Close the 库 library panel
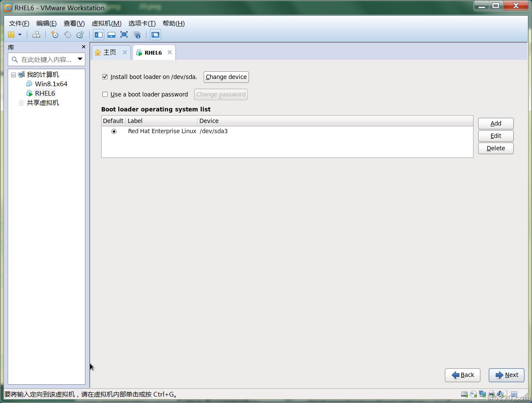 [x=83, y=47]
